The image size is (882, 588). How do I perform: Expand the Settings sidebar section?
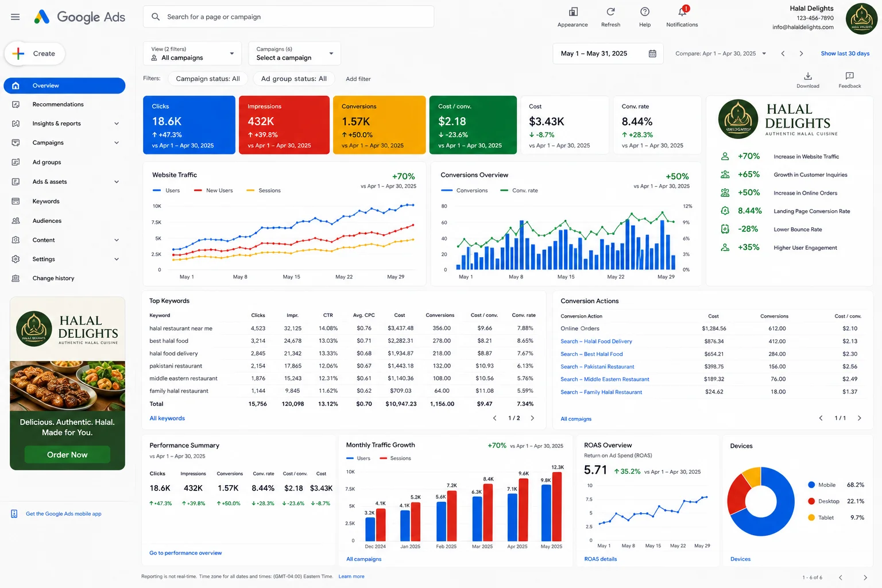[117, 260]
